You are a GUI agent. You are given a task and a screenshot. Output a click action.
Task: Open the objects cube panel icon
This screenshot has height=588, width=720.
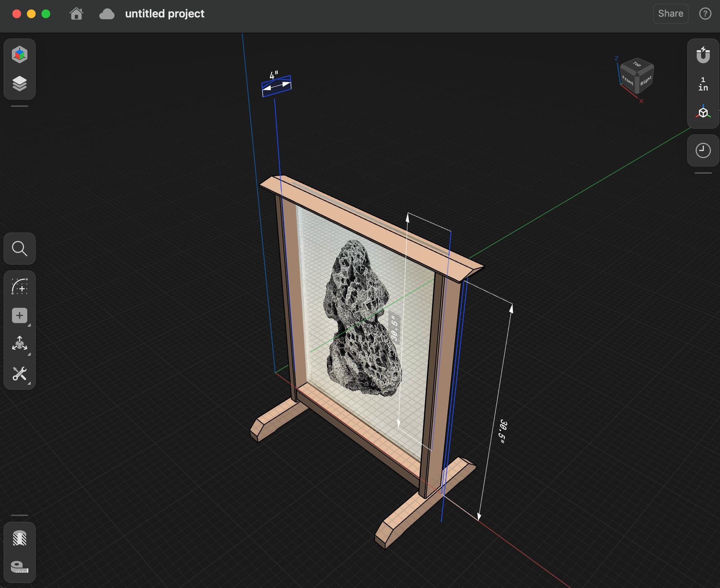(x=20, y=55)
